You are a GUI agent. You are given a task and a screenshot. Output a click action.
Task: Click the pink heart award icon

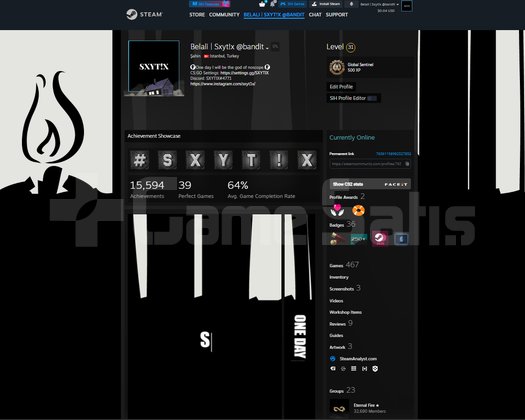tap(337, 210)
